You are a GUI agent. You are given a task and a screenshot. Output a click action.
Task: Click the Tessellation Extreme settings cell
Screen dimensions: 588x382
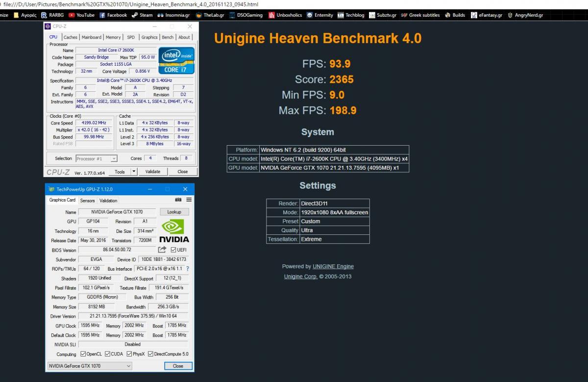click(334, 239)
